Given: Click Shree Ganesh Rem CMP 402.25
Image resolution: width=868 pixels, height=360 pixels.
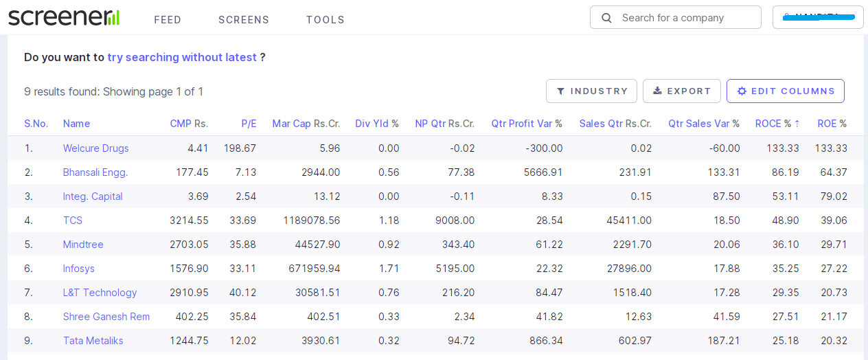Looking at the screenshot, I should click(192, 317).
